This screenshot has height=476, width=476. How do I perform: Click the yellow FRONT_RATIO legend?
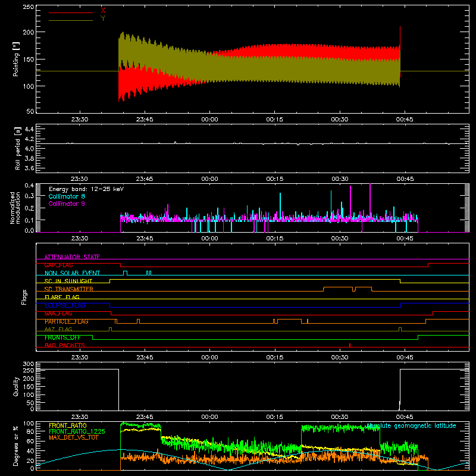coord(68,425)
